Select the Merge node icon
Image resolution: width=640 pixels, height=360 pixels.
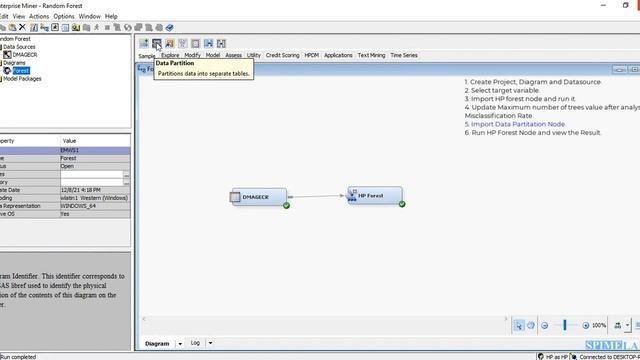tap(208, 43)
